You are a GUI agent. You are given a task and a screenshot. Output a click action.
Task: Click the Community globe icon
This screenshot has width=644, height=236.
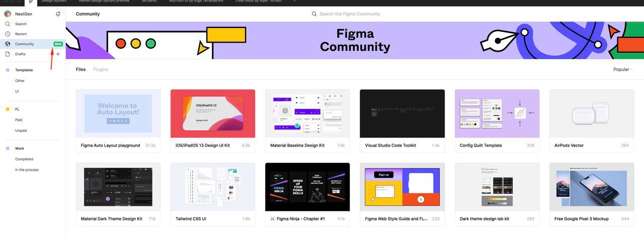click(x=8, y=44)
